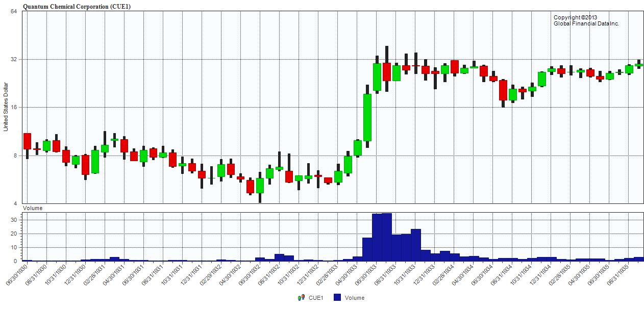Click the Global Financial Data copyright text
The height and width of the screenshot is (310, 644).
pos(586,21)
